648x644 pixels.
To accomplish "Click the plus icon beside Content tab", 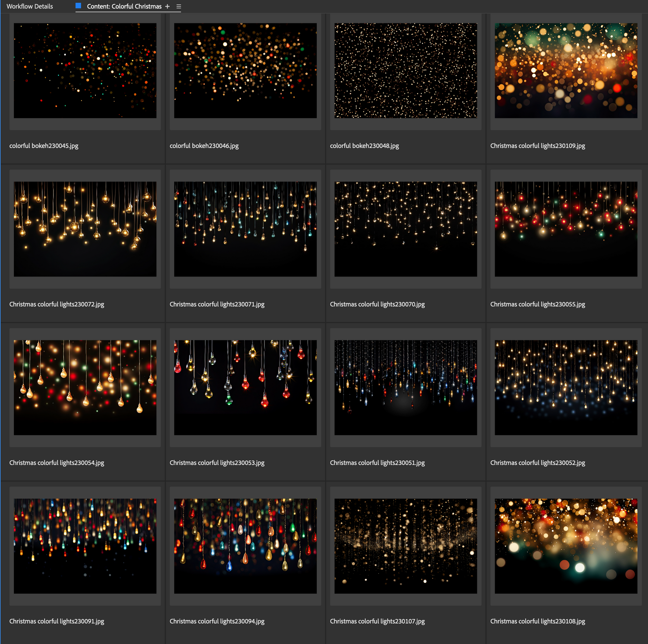I will pyautogui.click(x=167, y=6).
